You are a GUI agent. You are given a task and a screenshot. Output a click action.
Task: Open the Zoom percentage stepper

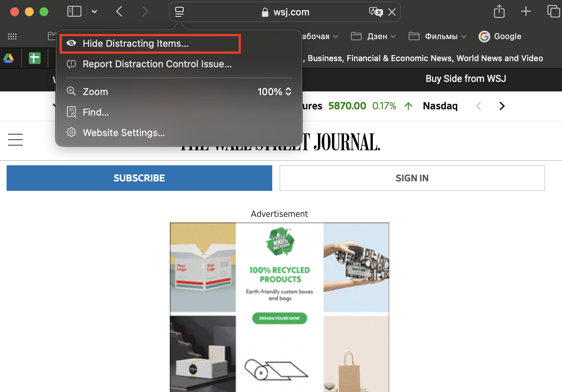[274, 91]
